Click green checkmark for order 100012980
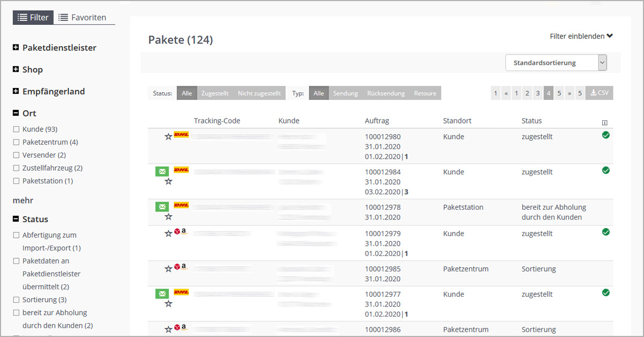The height and width of the screenshot is (337, 644). click(606, 135)
